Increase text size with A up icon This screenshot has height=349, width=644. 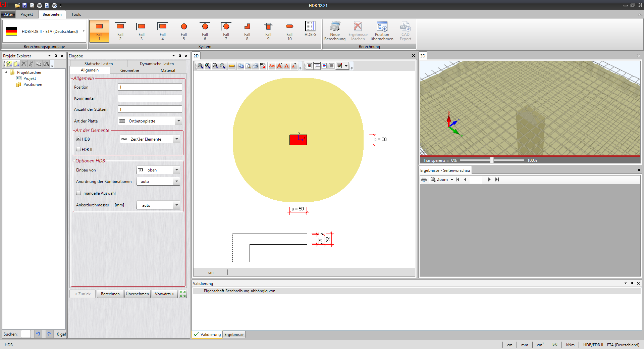click(x=279, y=66)
